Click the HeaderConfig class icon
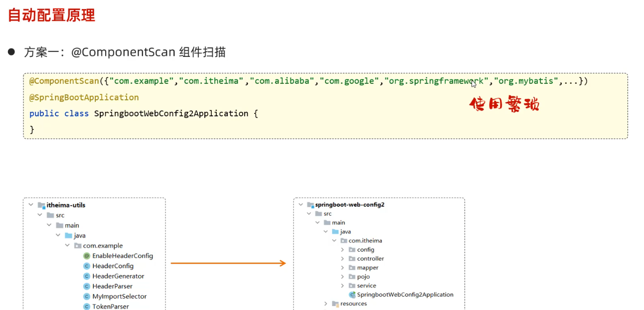Viewport: 644px width, 310px height. [87, 266]
